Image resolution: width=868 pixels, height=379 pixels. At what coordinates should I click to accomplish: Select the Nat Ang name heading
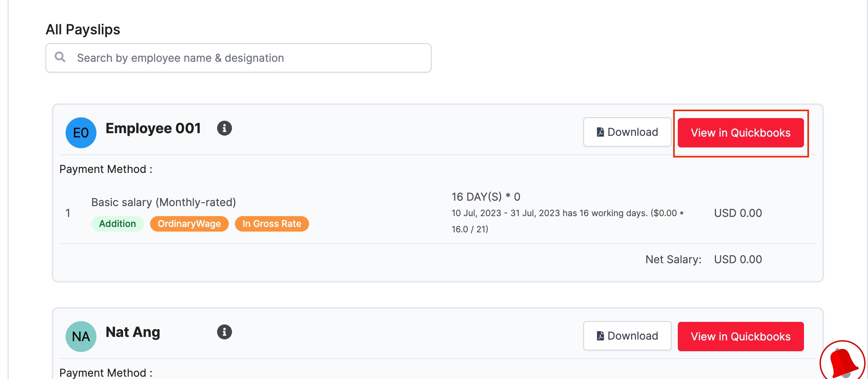coord(133,332)
